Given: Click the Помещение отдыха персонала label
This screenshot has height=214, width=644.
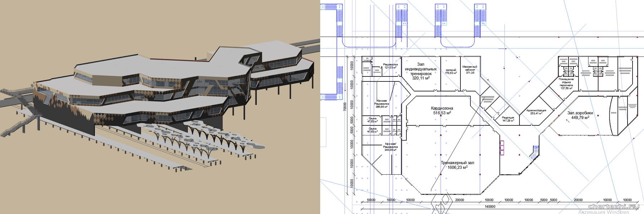Looking at the screenshot, I should coord(566,84).
